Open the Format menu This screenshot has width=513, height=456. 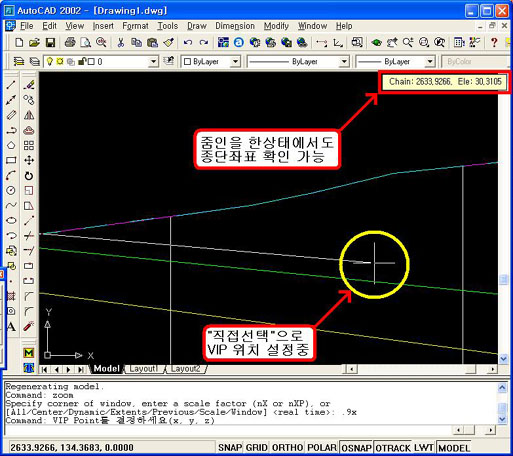135,26
